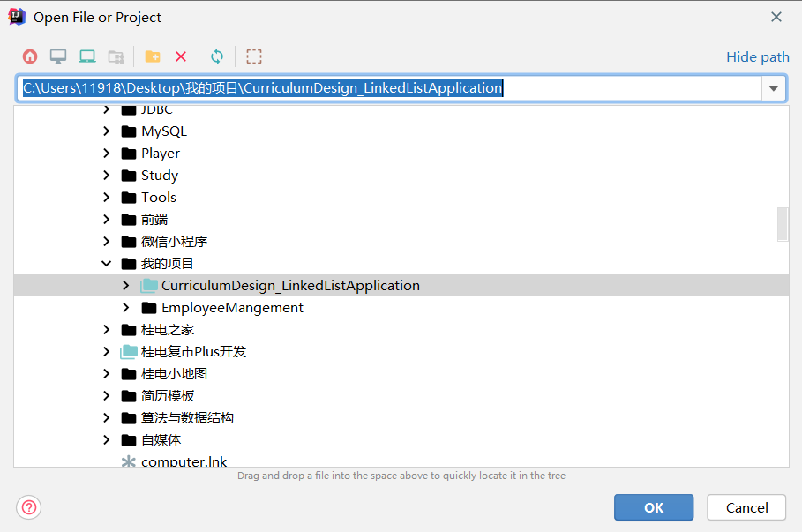
Task: Expand the 桂电小地图 folder
Action: tap(107, 373)
